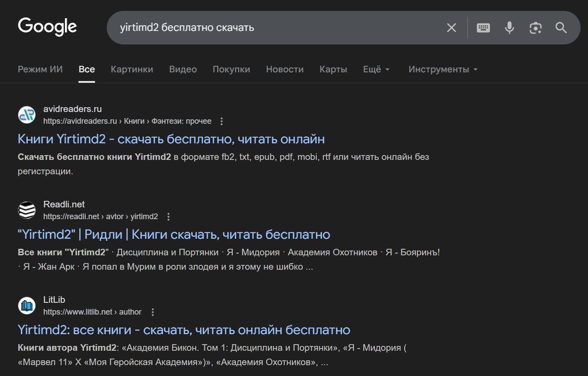This screenshot has width=588, height=376.
Task: Open image search camera icon
Action: (x=535, y=28)
